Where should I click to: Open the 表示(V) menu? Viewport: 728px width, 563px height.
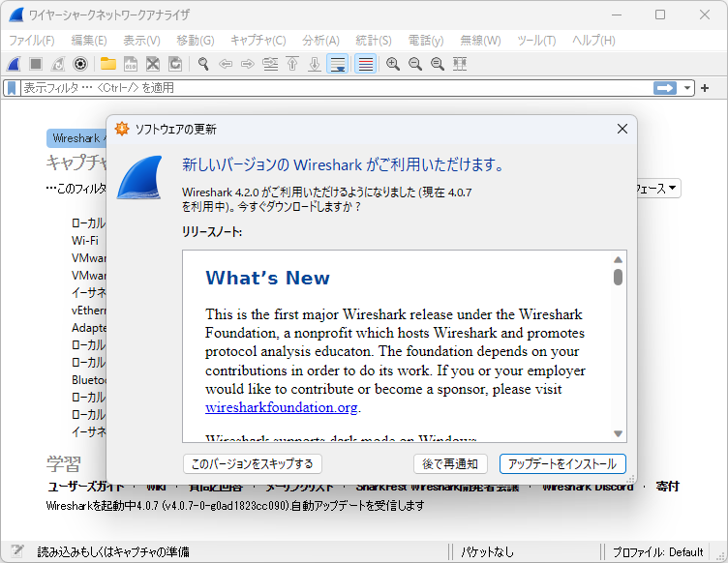point(141,41)
